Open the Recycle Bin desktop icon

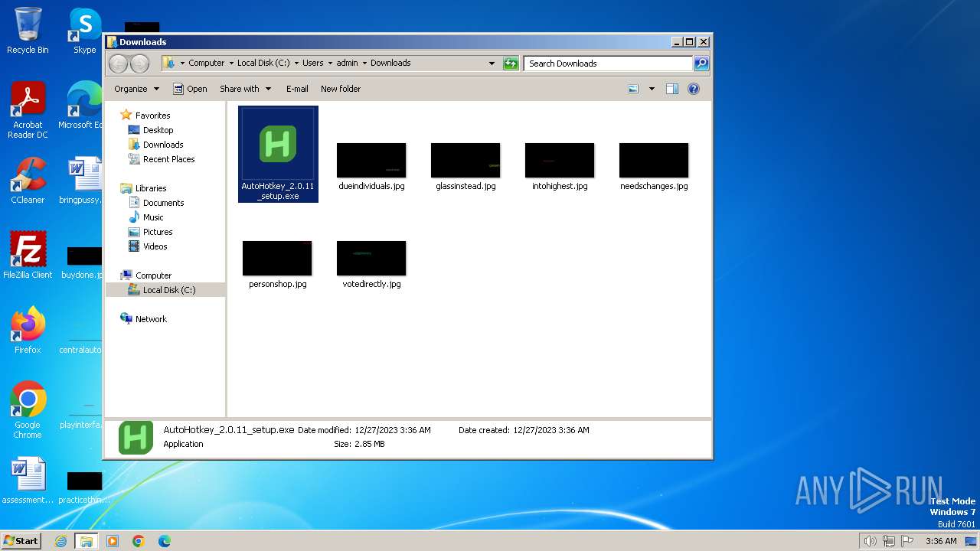(28, 31)
